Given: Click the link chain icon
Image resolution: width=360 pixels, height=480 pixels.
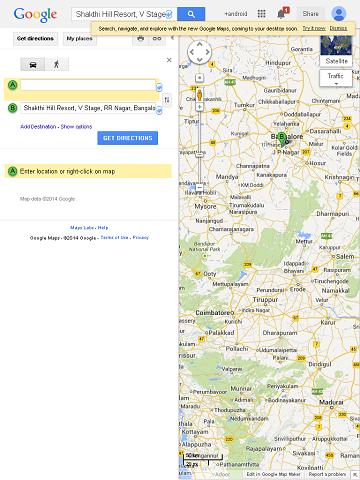Looking at the screenshot, I should 157,38.
